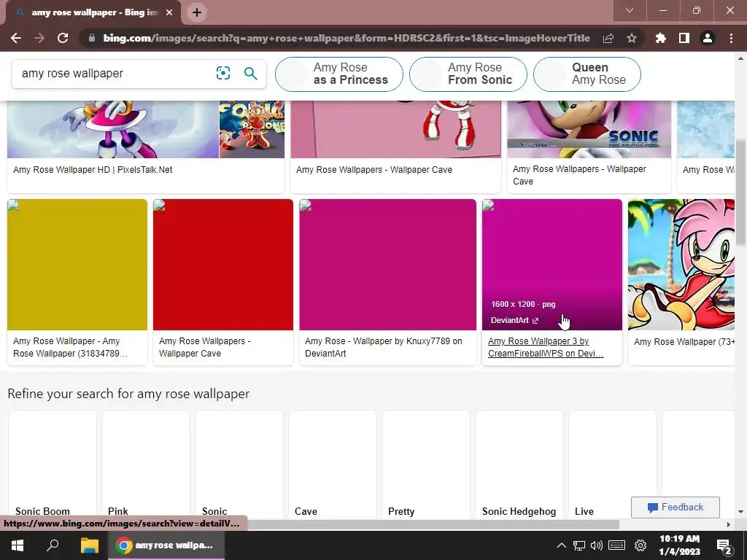Screen dimensions: 747x560
Task: Refine search with Live card
Action: [613, 464]
